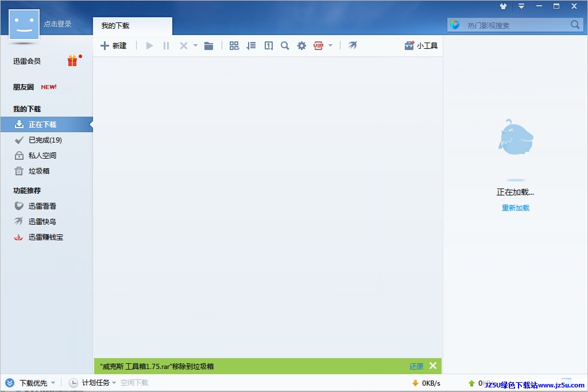Click the 点击登录 login text
The image size is (588, 392).
[57, 24]
